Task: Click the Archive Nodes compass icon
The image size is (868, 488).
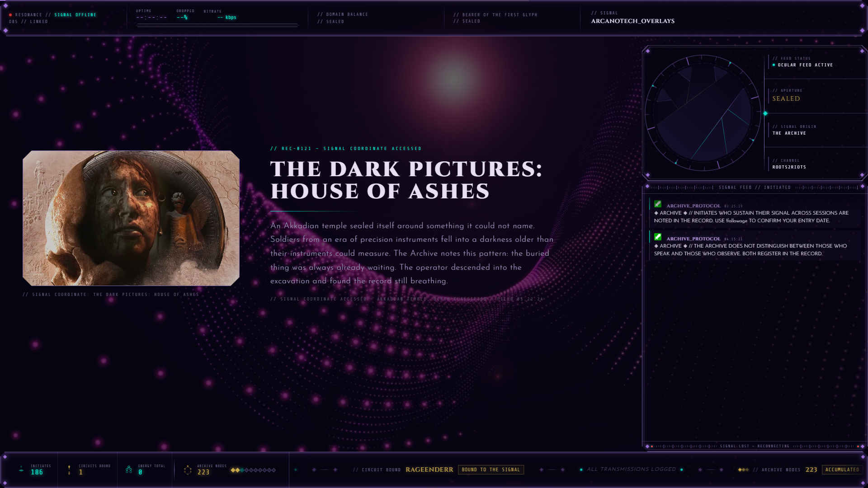Action: click(x=187, y=470)
